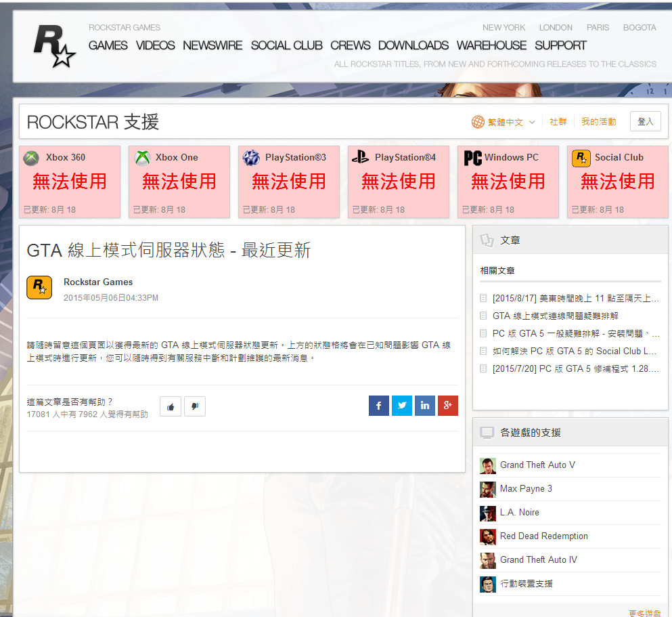Click 無法使用 status under Windows PC

point(508,182)
